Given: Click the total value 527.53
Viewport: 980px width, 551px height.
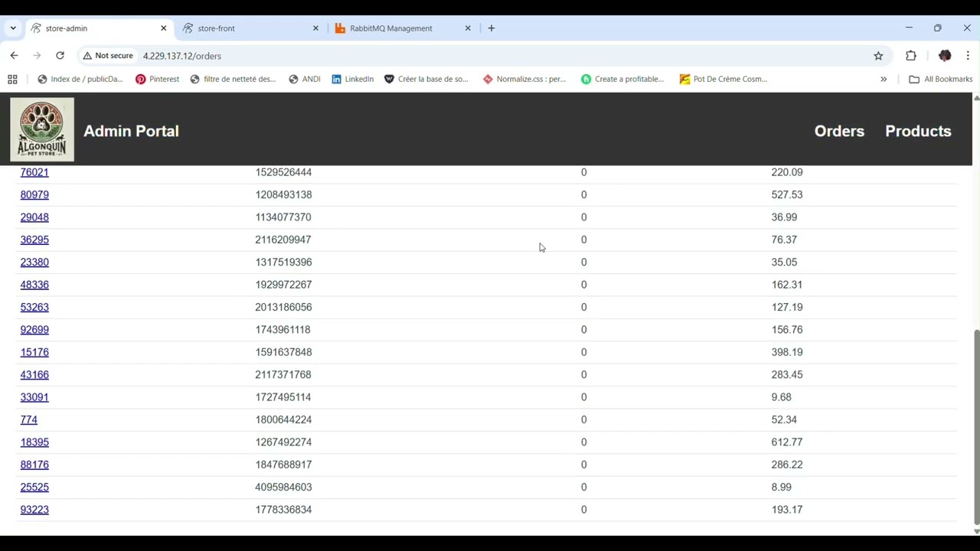Looking at the screenshot, I should (787, 194).
